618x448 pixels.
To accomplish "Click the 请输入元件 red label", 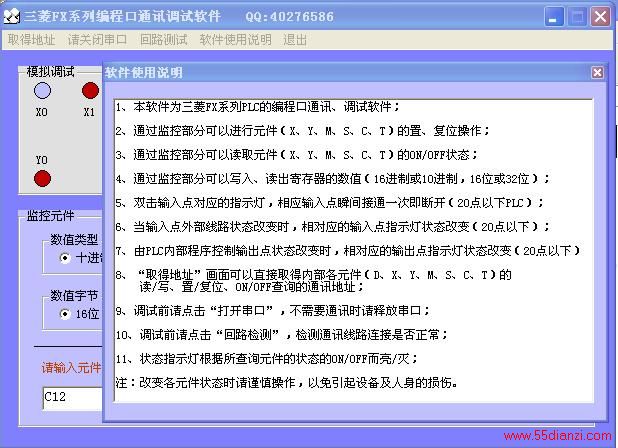I will (71, 368).
